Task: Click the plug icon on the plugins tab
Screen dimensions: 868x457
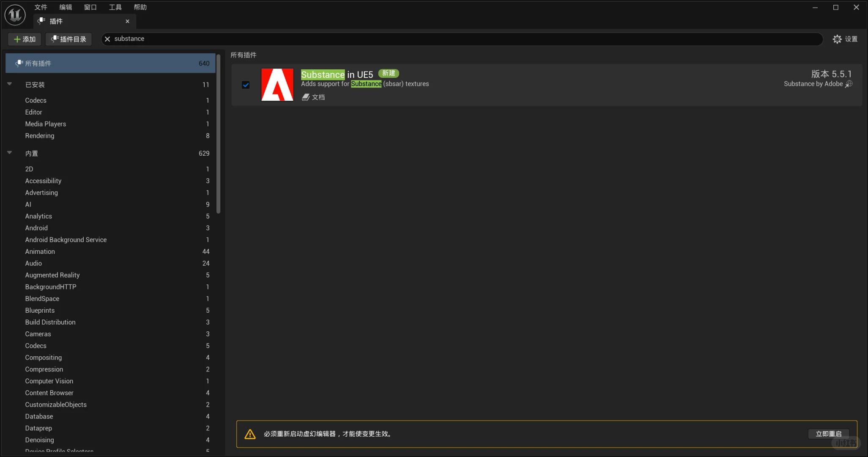Action: coord(41,21)
